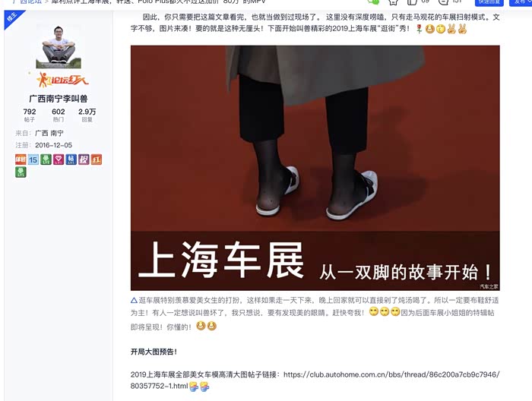Screen dimensions: 532x401
Task: View the author's 792 帖子 count
Action: point(30,115)
